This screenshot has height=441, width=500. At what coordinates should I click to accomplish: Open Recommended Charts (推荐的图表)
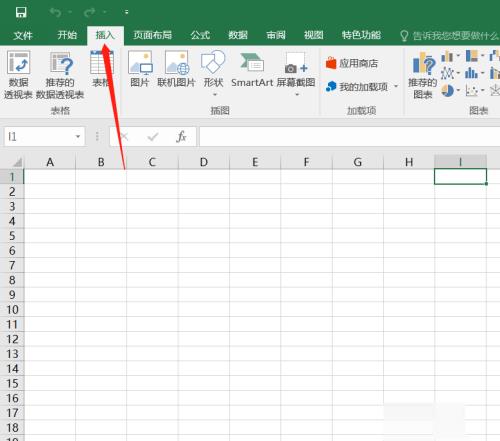tap(422, 75)
